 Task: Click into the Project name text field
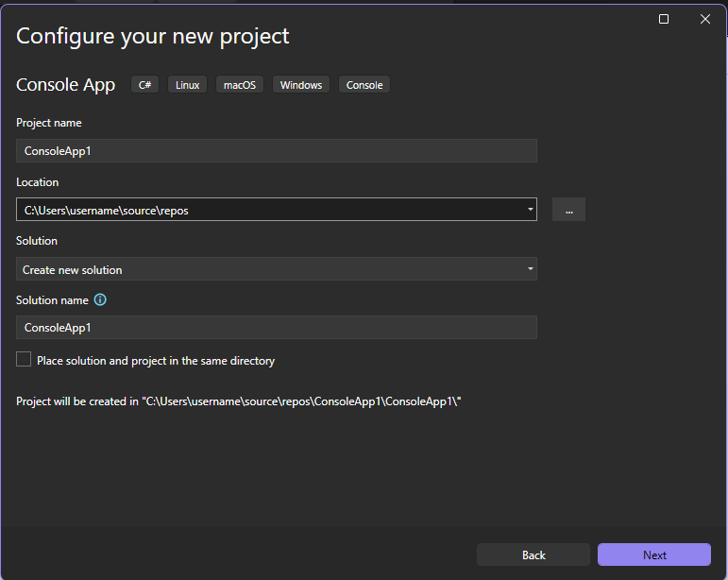(276, 151)
